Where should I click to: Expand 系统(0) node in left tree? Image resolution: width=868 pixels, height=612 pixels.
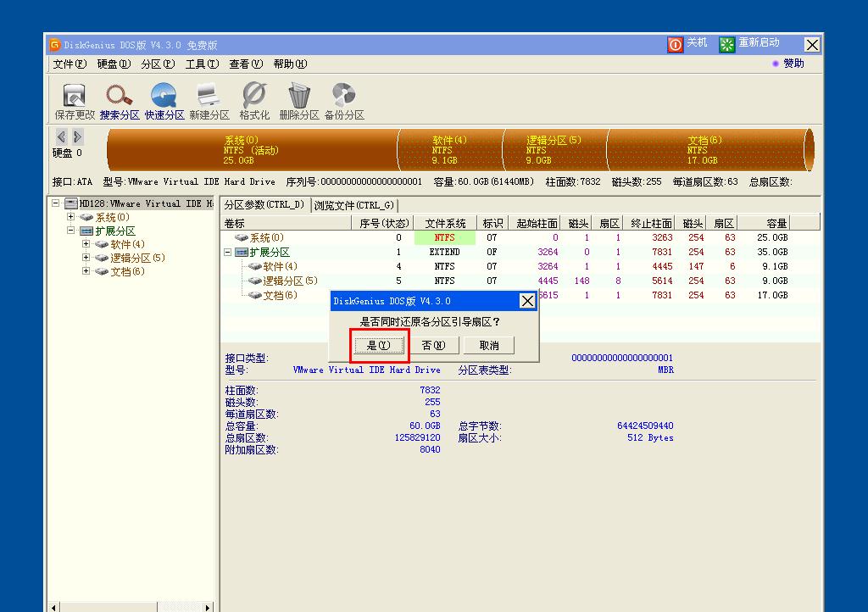click(x=71, y=217)
